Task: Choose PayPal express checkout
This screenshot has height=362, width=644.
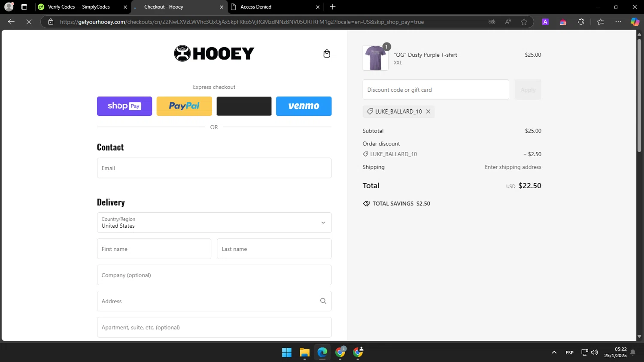Action: point(184,106)
